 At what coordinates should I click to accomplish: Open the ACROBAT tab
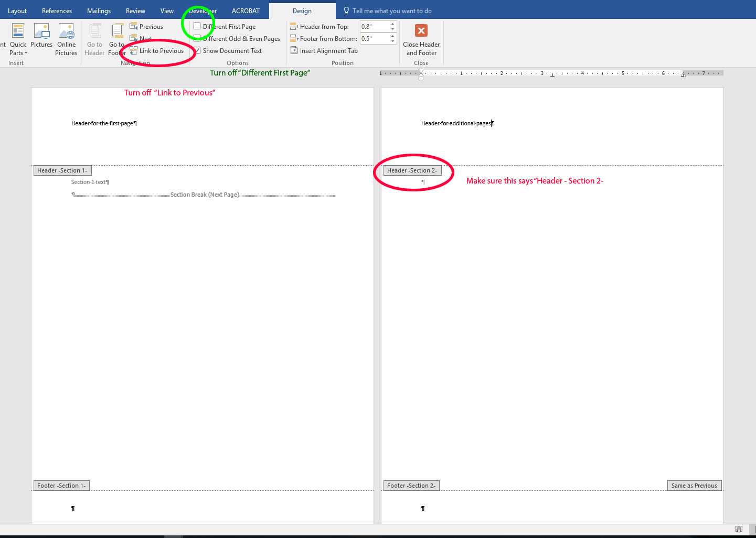click(246, 10)
